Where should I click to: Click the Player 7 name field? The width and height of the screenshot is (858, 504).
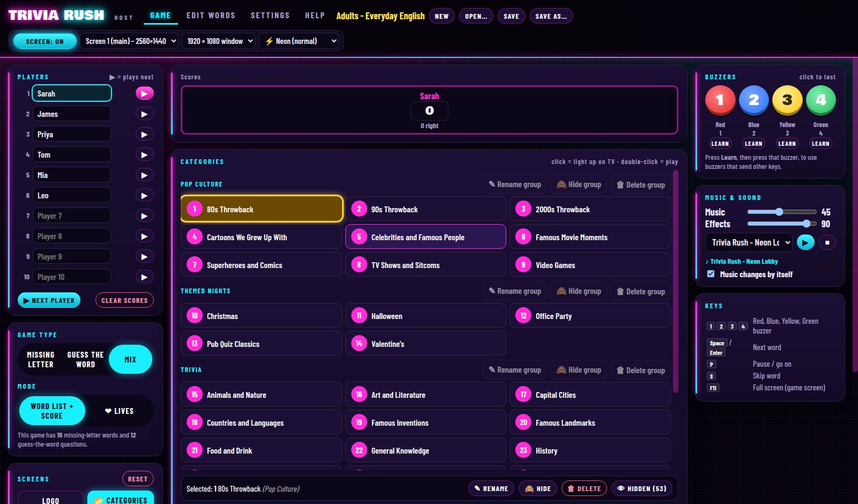[x=72, y=216]
